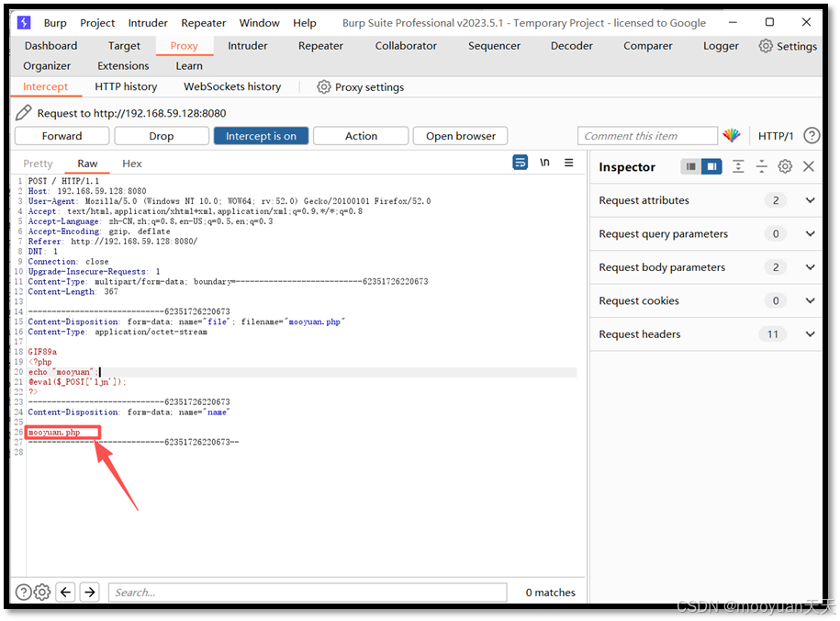Open the Learn tab
Screen dimensions: 840x621
coord(189,66)
